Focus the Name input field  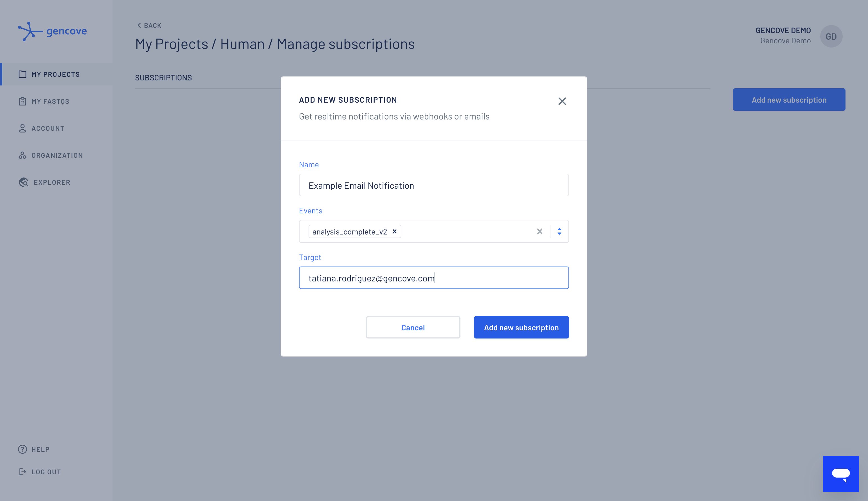point(434,185)
